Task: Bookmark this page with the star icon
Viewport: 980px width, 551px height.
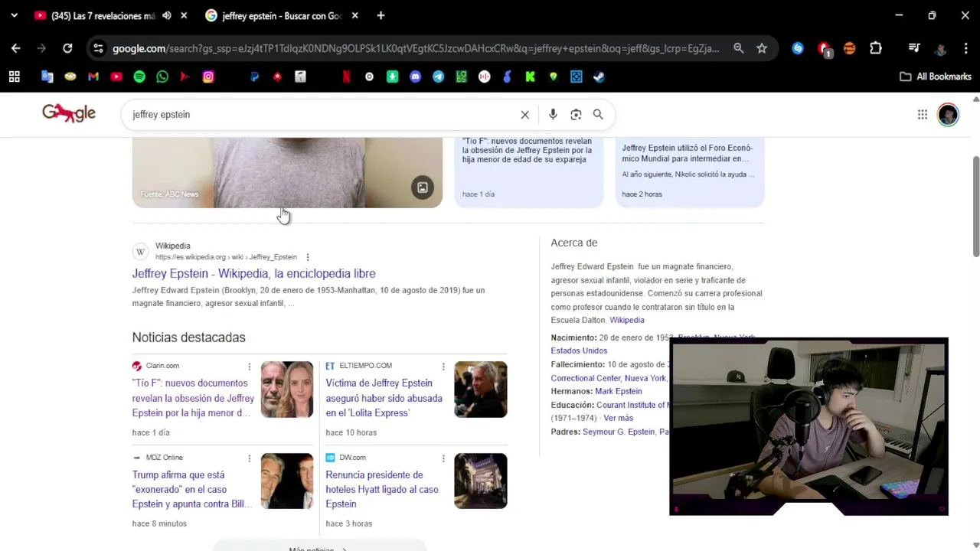Action: [x=762, y=48]
